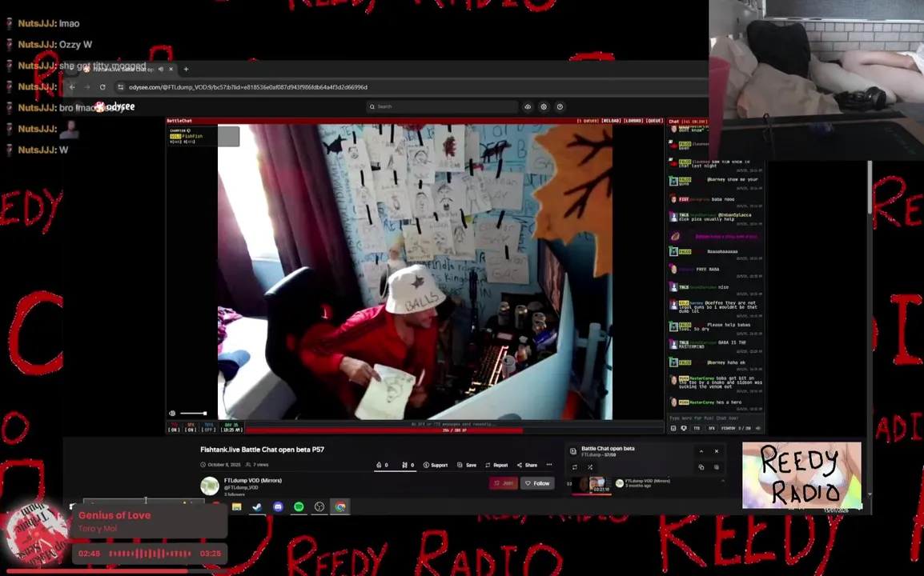Follow the FTLdump VOD channel
This screenshot has width=924, height=576.
[537, 483]
